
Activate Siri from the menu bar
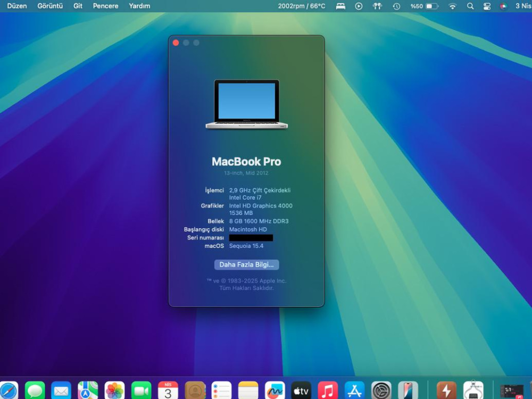point(503,6)
